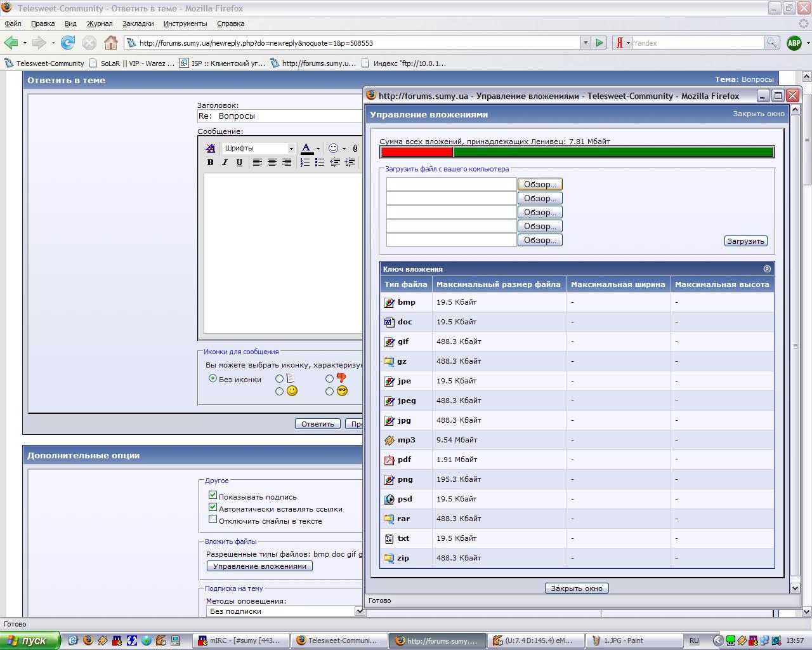Open the 'Инструменты' menu
Image resolution: width=812 pixels, height=650 pixels.
tap(185, 23)
